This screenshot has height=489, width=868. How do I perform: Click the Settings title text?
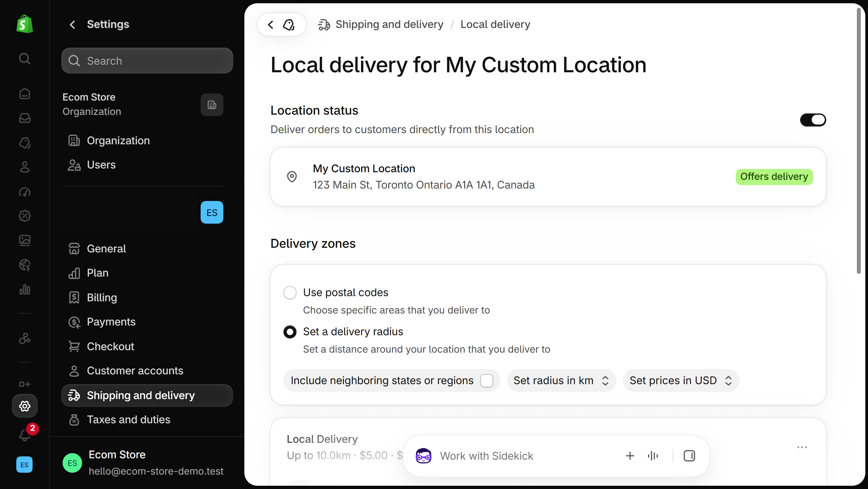click(108, 25)
